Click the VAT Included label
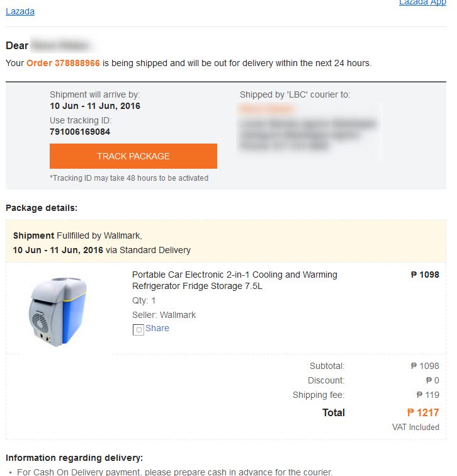The height and width of the screenshot is (476, 457). click(x=415, y=427)
